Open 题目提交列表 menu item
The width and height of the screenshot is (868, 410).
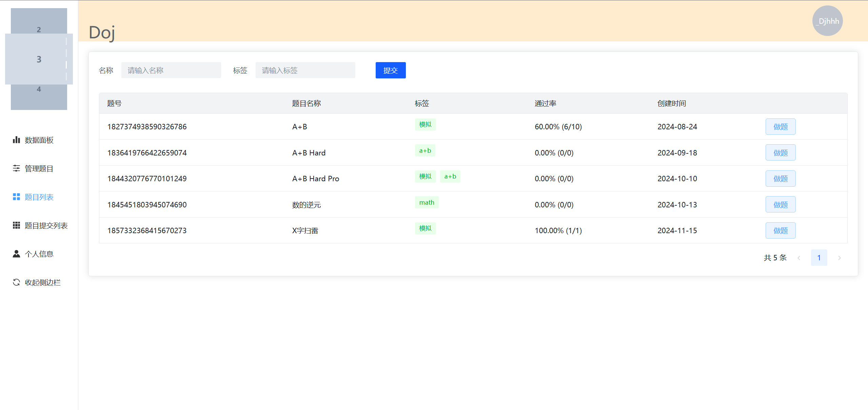[46, 225]
